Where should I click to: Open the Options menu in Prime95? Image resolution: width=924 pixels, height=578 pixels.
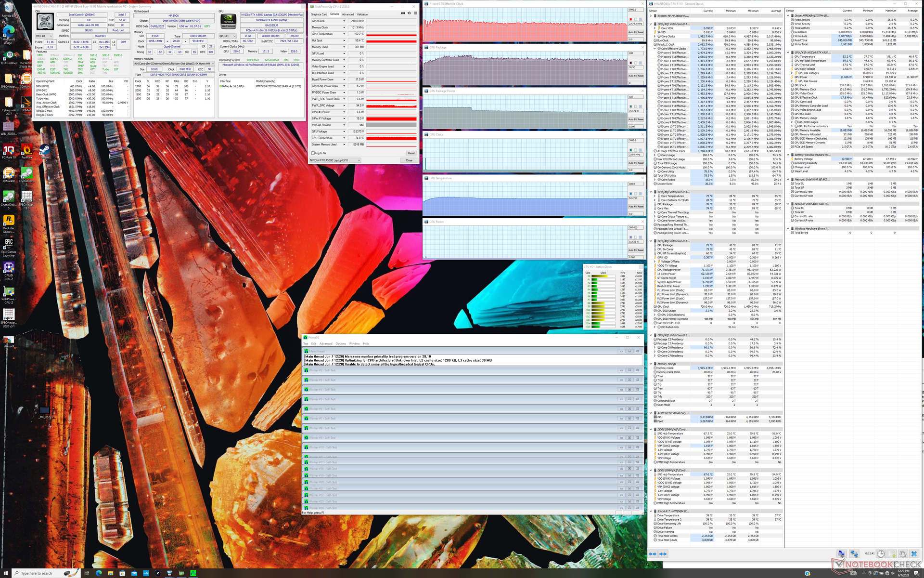[x=340, y=343]
